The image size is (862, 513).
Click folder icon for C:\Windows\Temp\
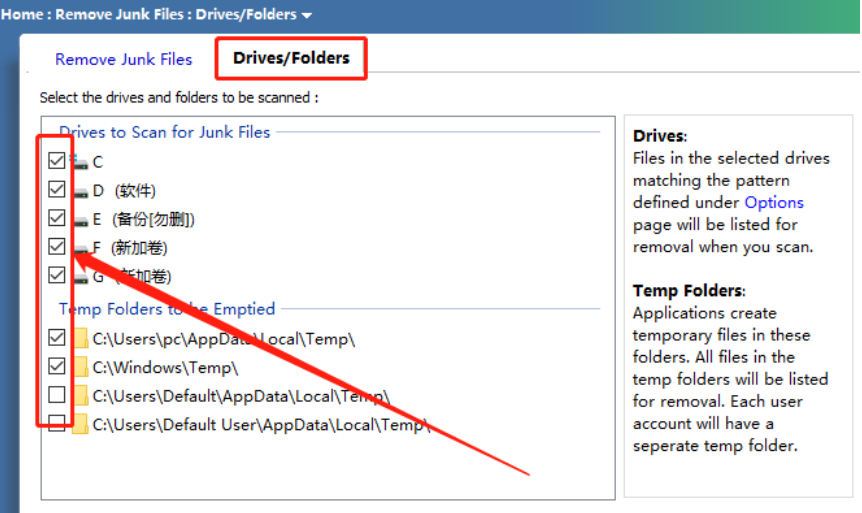[x=80, y=367]
